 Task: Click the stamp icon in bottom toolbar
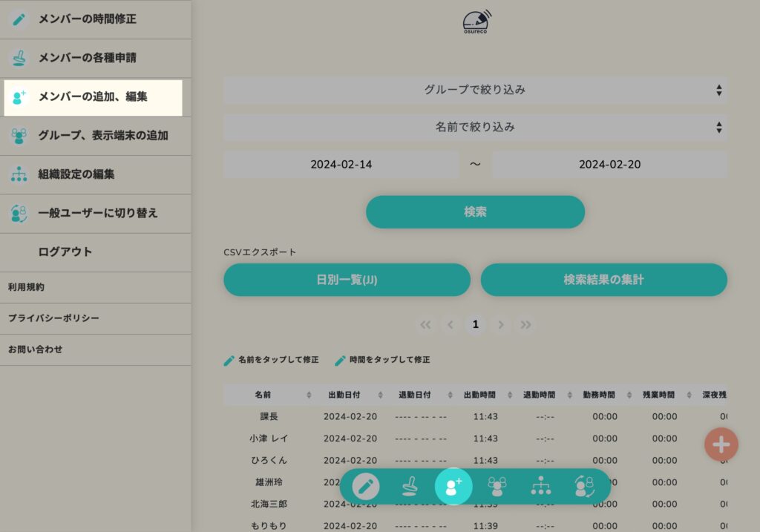tap(410, 487)
